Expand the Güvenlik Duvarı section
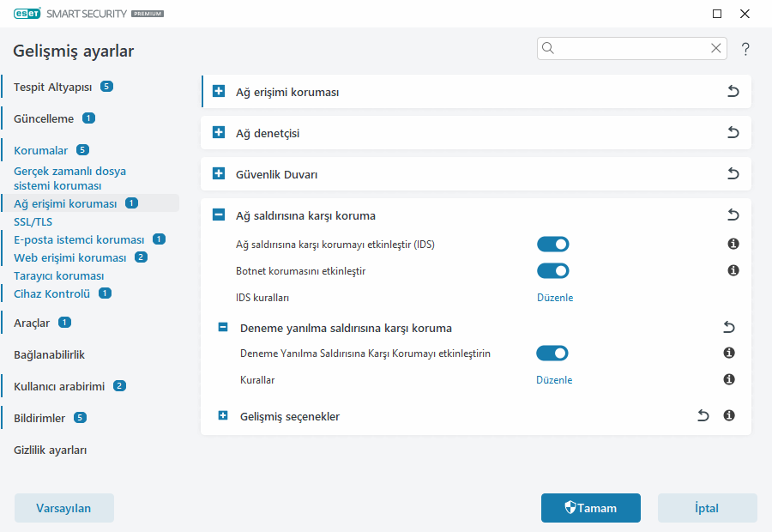This screenshot has height=532, width=772. 219,174
